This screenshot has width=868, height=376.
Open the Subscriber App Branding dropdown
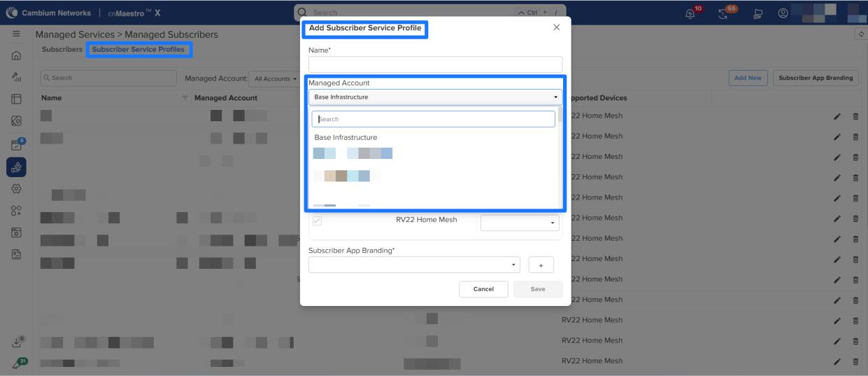pyautogui.click(x=415, y=265)
